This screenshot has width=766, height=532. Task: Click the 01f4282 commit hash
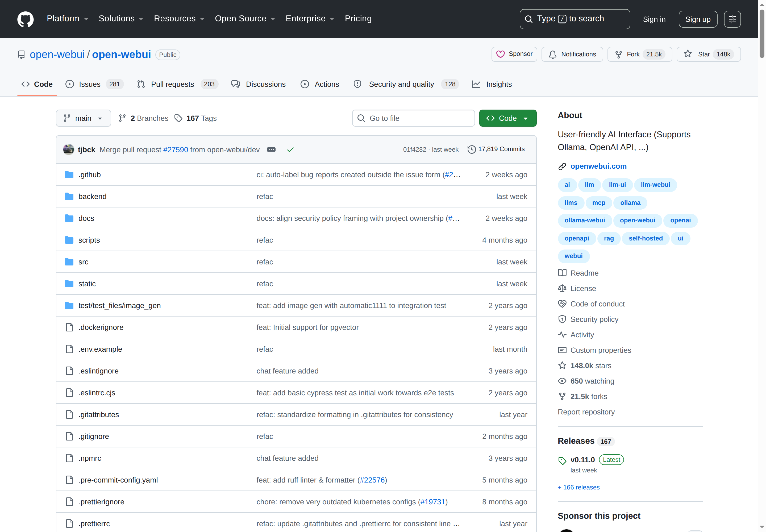click(x=414, y=150)
